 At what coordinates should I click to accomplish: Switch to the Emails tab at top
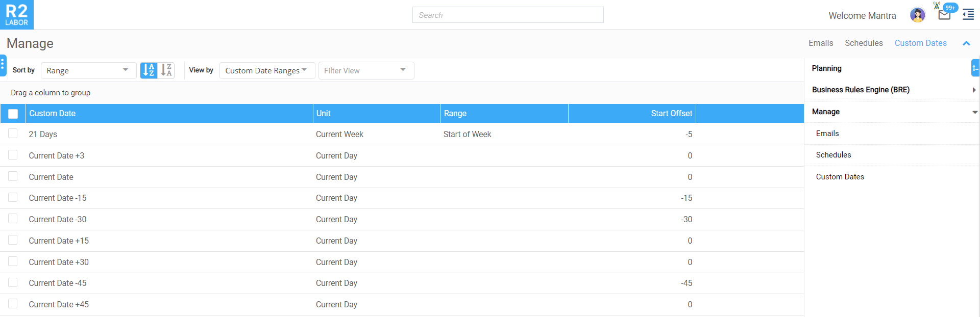821,43
